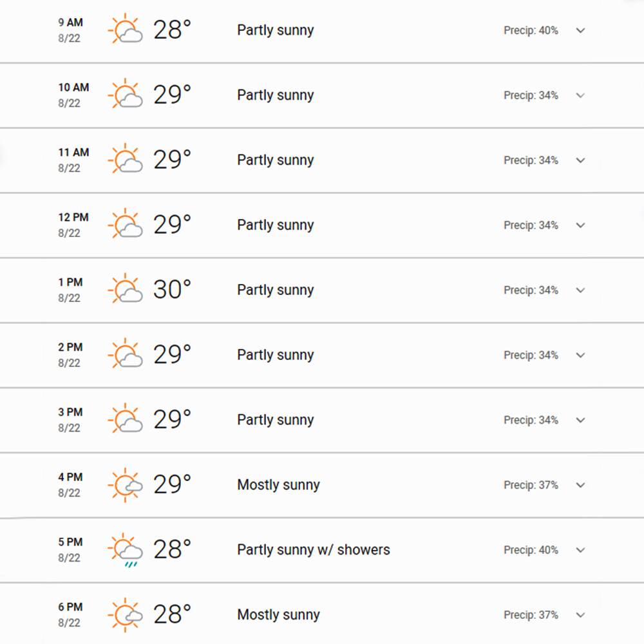644x644 pixels.
Task: Click the 12 PM time label
Action: coord(73,217)
